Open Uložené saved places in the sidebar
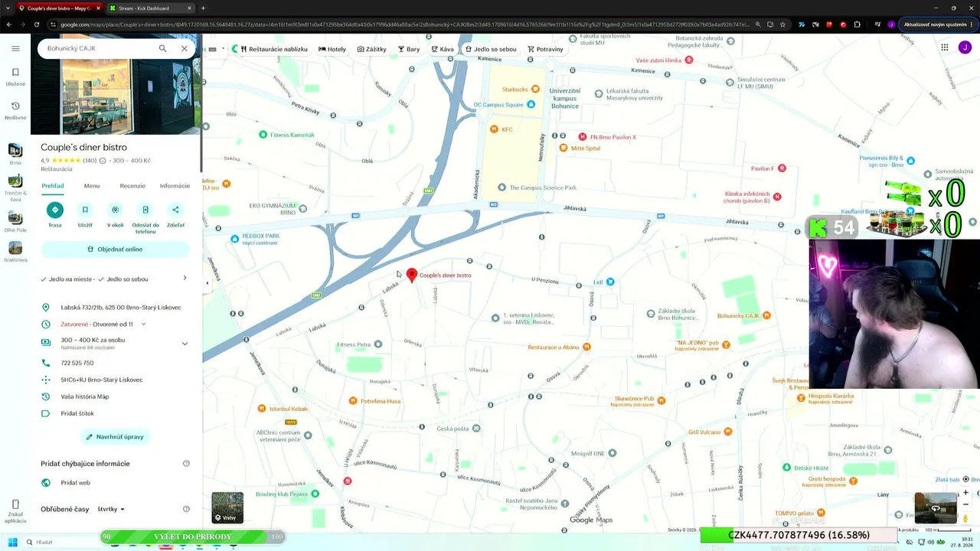 15,77
